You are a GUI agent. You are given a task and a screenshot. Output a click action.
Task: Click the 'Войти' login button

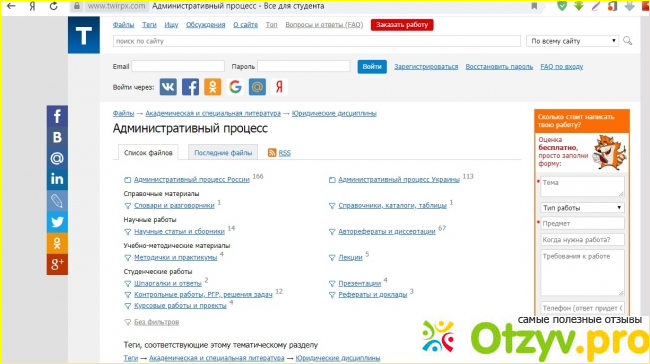click(372, 66)
